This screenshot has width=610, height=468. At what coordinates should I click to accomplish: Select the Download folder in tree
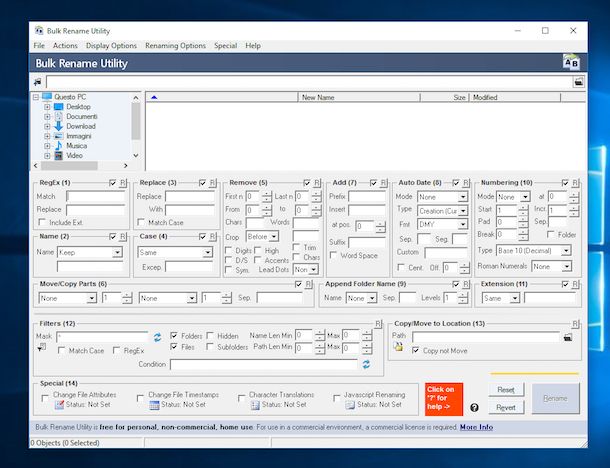[x=81, y=126]
